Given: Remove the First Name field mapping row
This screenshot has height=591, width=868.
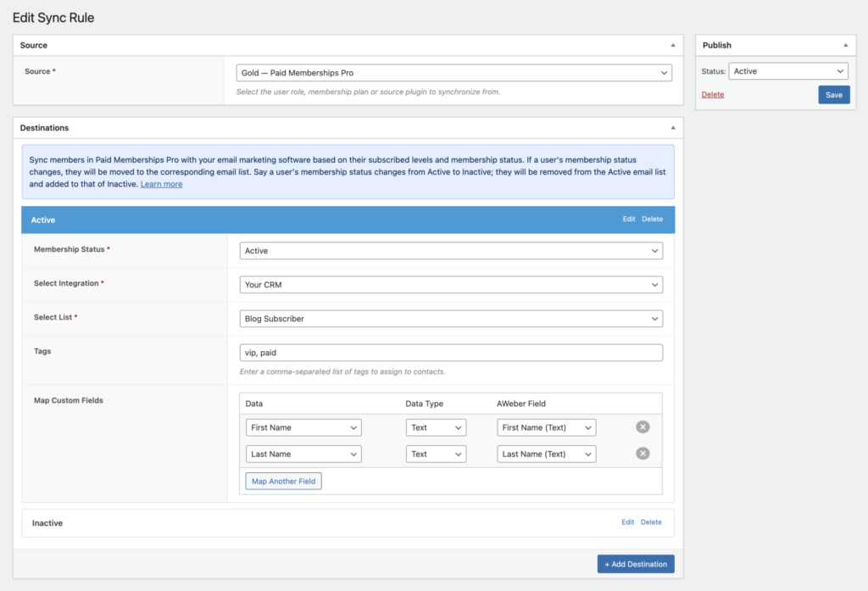Looking at the screenshot, I should (643, 427).
